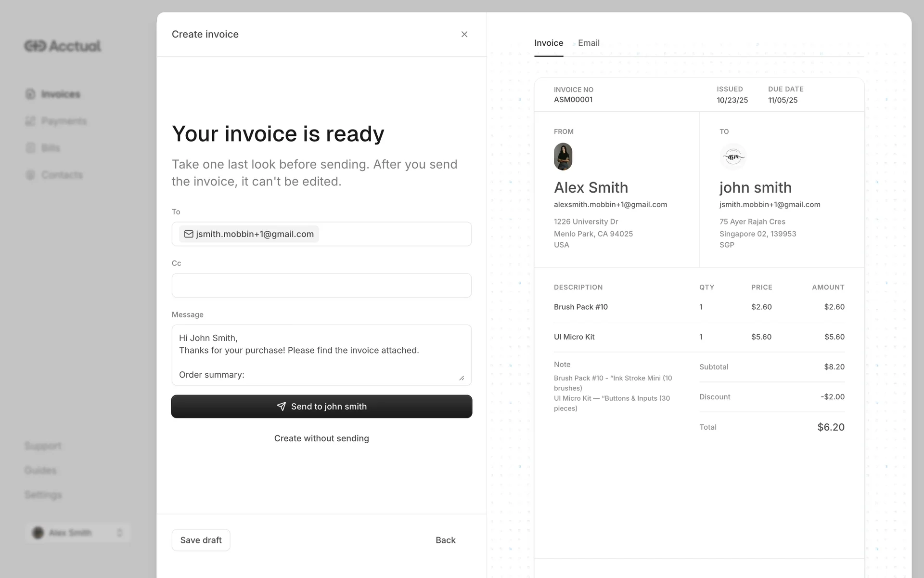Select the Invoice preview tab
This screenshot has height=578, width=924.
click(549, 43)
